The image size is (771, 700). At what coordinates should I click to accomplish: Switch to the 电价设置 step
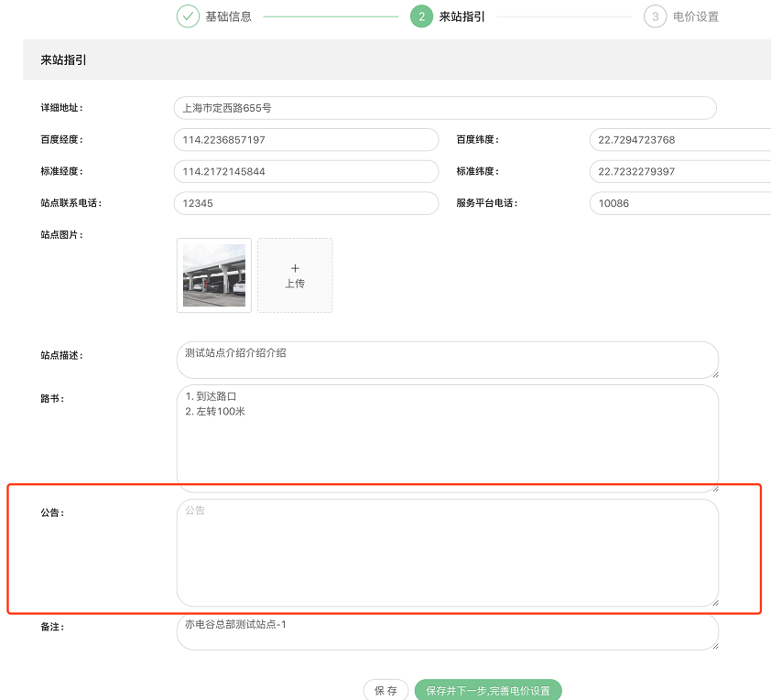(695, 16)
